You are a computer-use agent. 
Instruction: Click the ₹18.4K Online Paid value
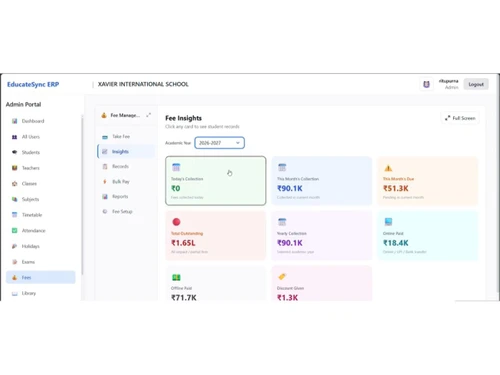[x=396, y=243]
